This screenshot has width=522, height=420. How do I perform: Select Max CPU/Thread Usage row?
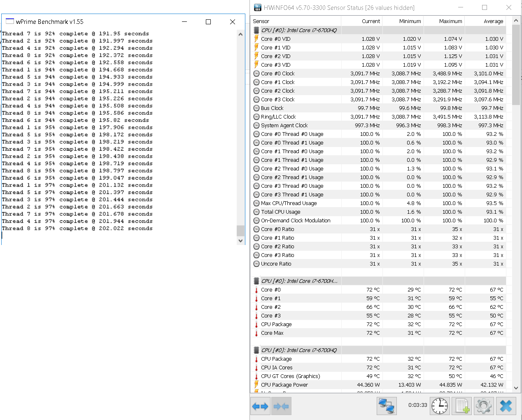(x=378, y=203)
